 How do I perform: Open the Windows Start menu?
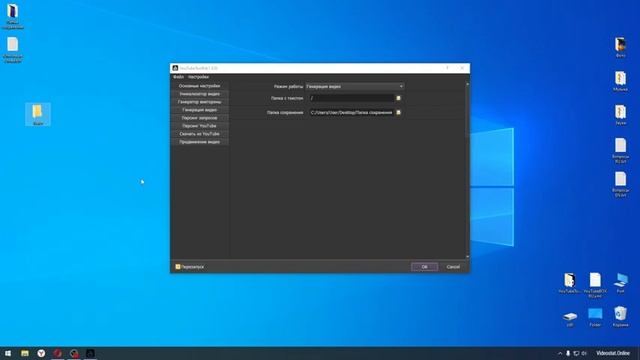click(8, 353)
